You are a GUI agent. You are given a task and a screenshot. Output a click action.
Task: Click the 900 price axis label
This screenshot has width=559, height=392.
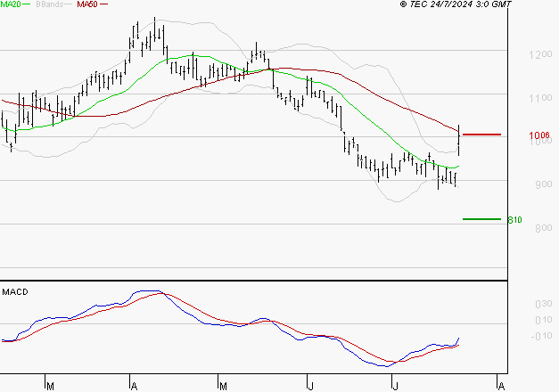pos(544,184)
